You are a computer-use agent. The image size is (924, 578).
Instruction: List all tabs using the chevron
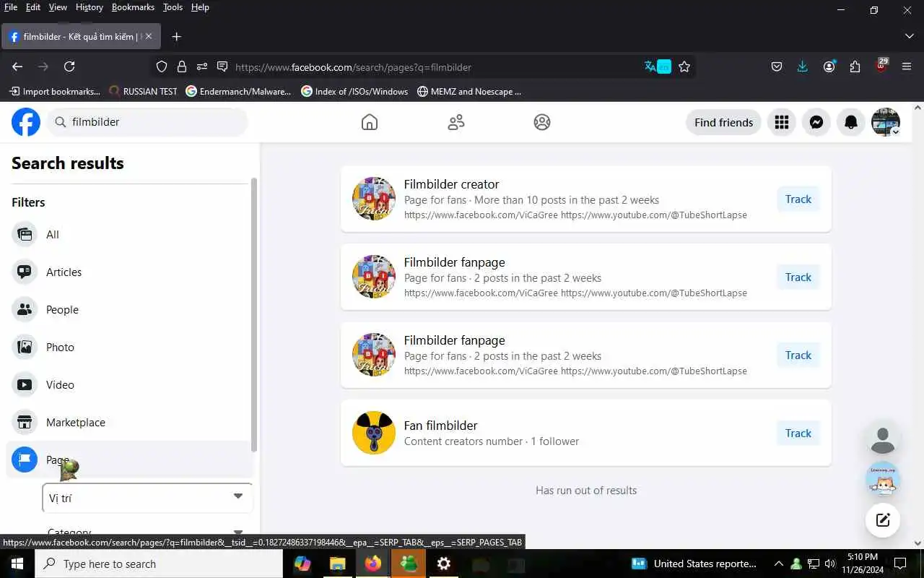click(x=910, y=36)
